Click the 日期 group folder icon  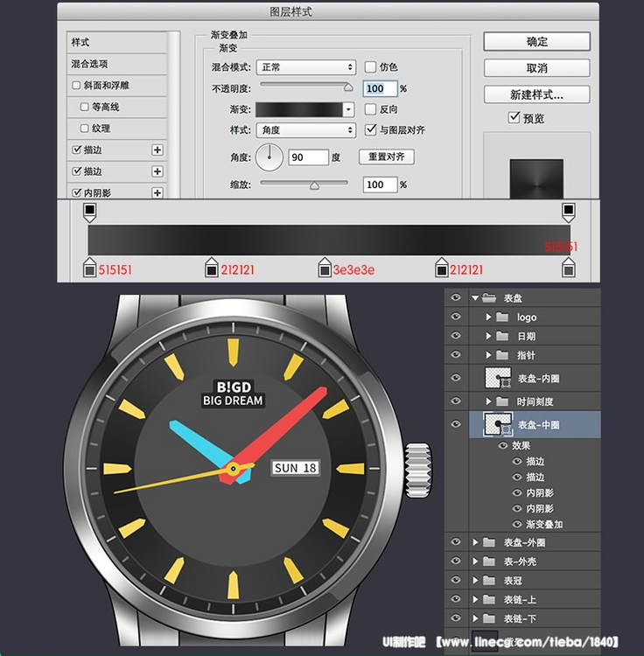502,336
